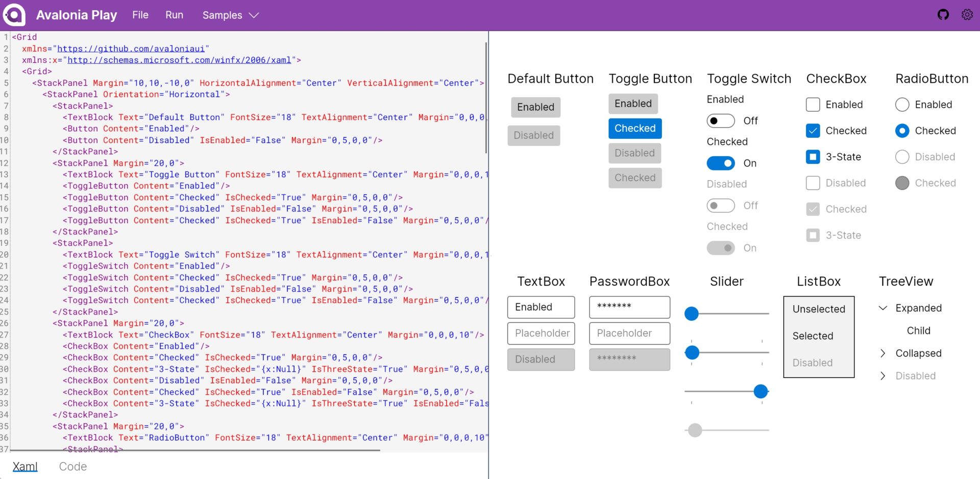Viewport: 980px width, 479px height.
Task: Switch to the Code tab
Action: pos(72,466)
